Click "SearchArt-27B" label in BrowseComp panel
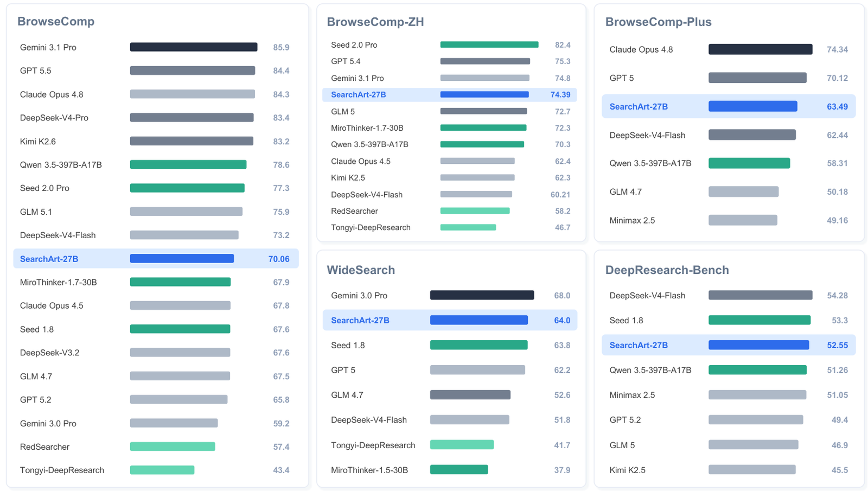The image size is (868, 491). point(49,259)
